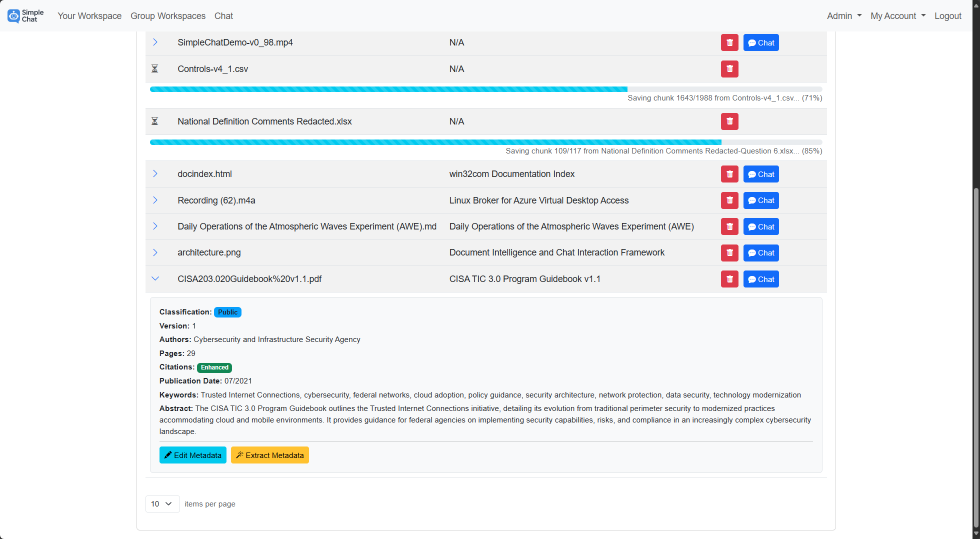
Task: Delete the National Definition Comments Redacted.xlsx upload
Action: 729,121
